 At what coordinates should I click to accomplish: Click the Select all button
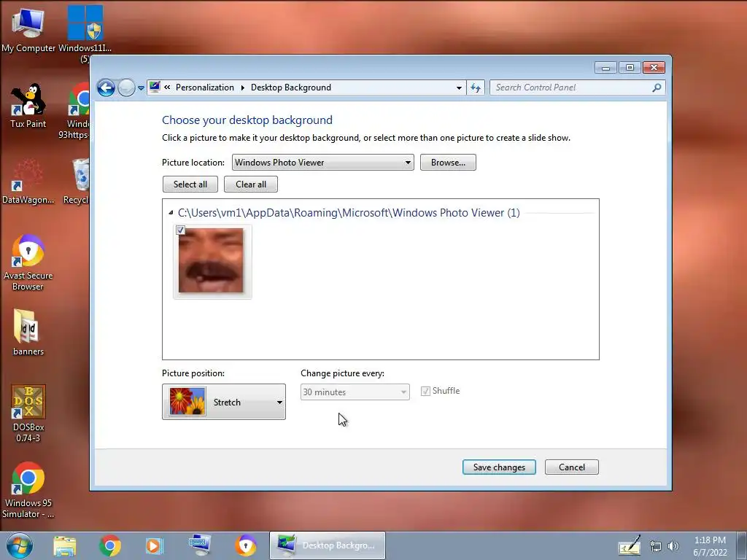[x=190, y=184]
